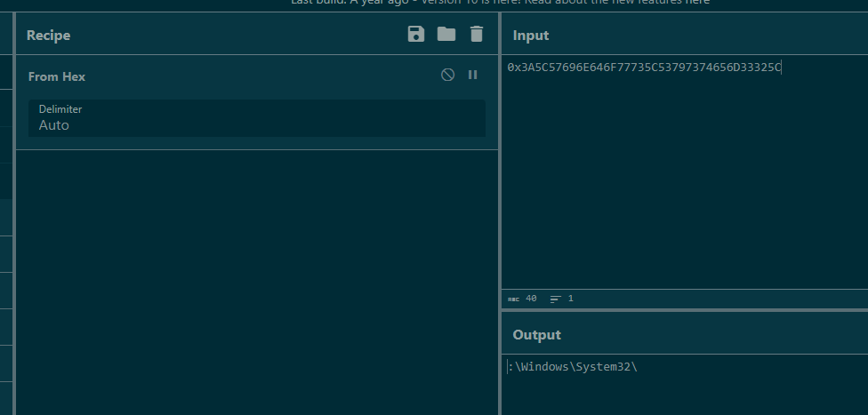The image size is (868, 415).
Task: Toggle breakpoint on the From Hex operation
Action: pyautogui.click(x=473, y=76)
